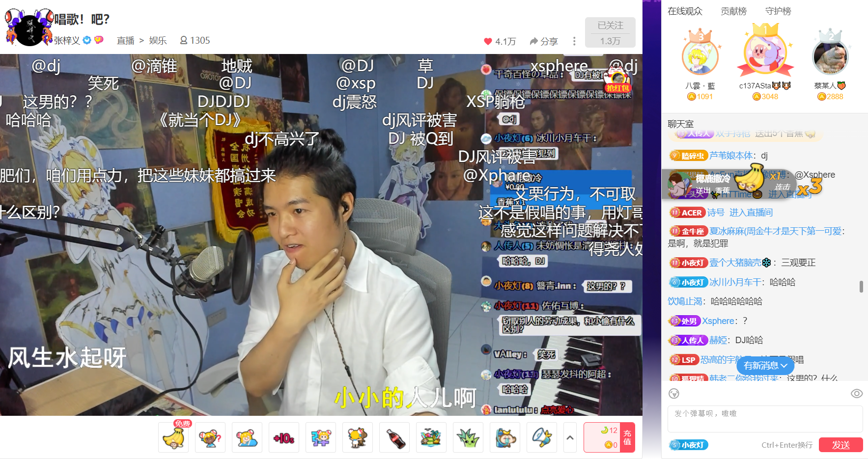868x459 pixels.
Task: Send the free banana gift
Action: coord(173,437)
